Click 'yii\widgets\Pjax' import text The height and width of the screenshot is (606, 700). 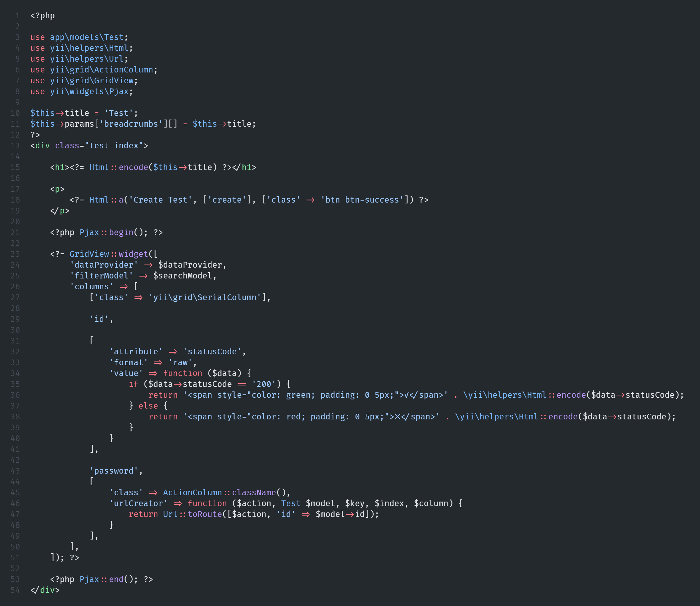(89, 91)
